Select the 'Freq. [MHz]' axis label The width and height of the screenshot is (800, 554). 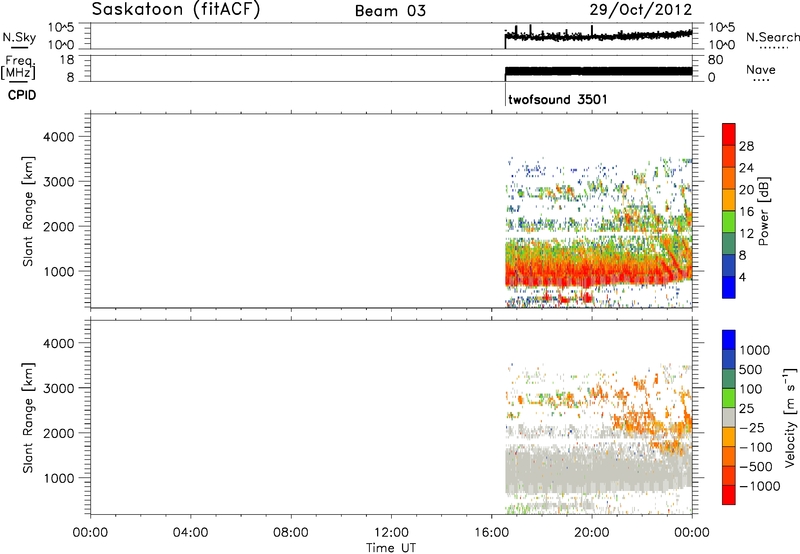(x=18, y=67)
